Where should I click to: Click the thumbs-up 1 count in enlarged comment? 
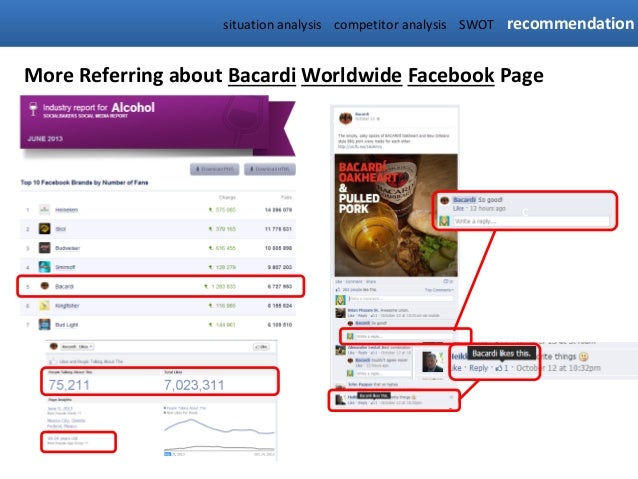click(501, 368)
